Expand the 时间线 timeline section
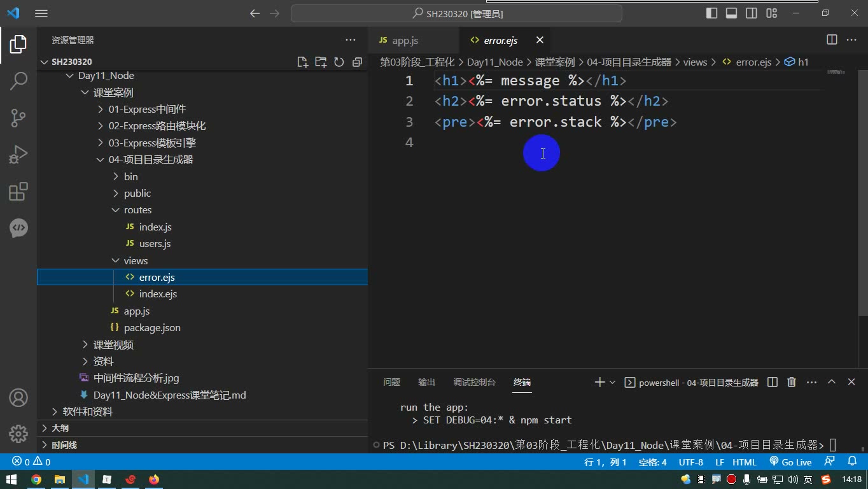The height and width of the screenshot is (489, 868). [202, 445]
